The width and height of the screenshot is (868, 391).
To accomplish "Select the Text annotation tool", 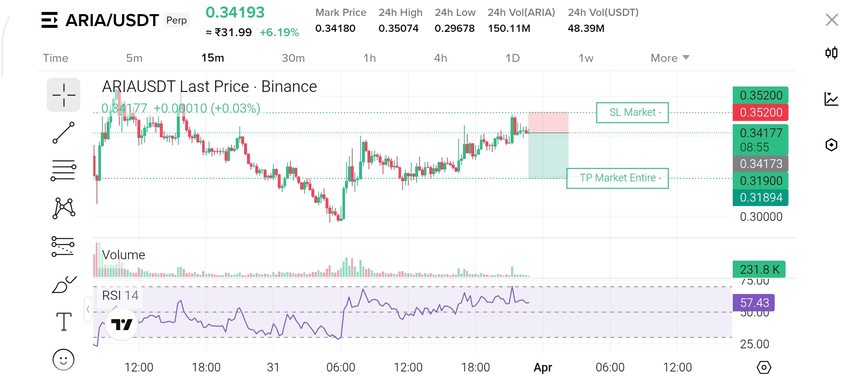I will 64,321.
